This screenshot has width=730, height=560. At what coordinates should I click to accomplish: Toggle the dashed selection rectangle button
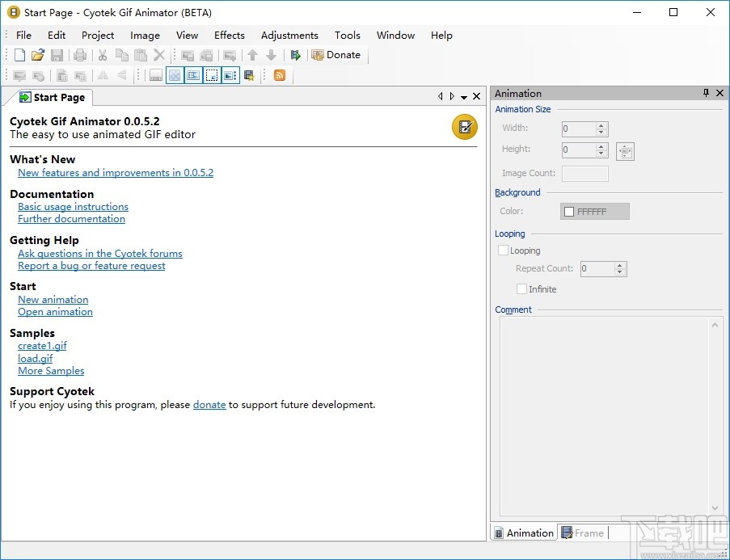click(212, 75)
